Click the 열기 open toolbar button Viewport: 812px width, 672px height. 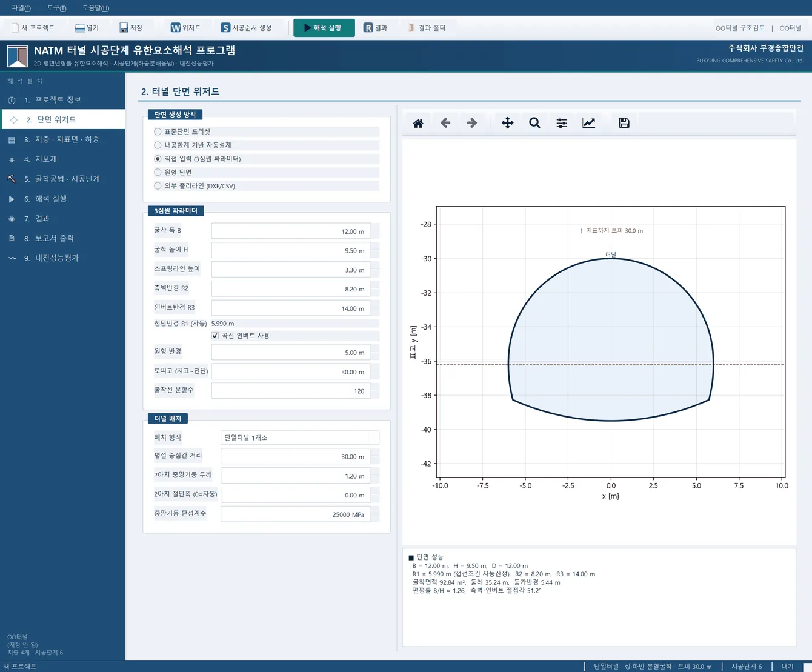87,28
